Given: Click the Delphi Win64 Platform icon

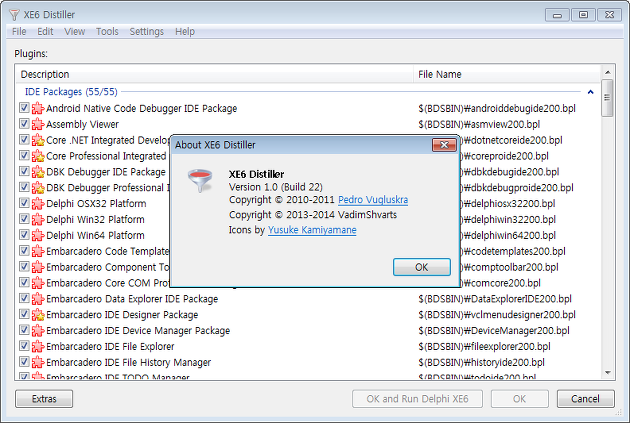Looking at the screenshot, I should coord(38,235).
